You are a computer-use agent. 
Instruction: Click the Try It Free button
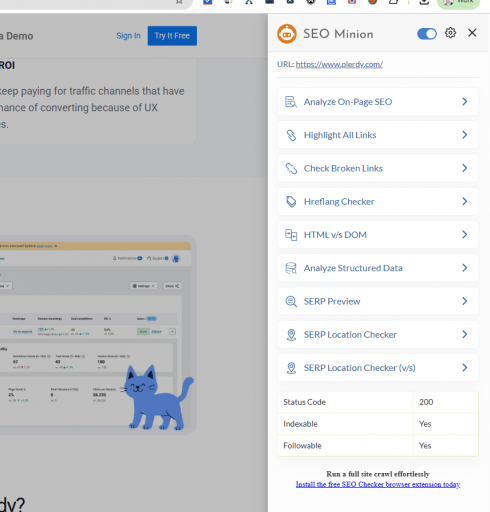172,36
